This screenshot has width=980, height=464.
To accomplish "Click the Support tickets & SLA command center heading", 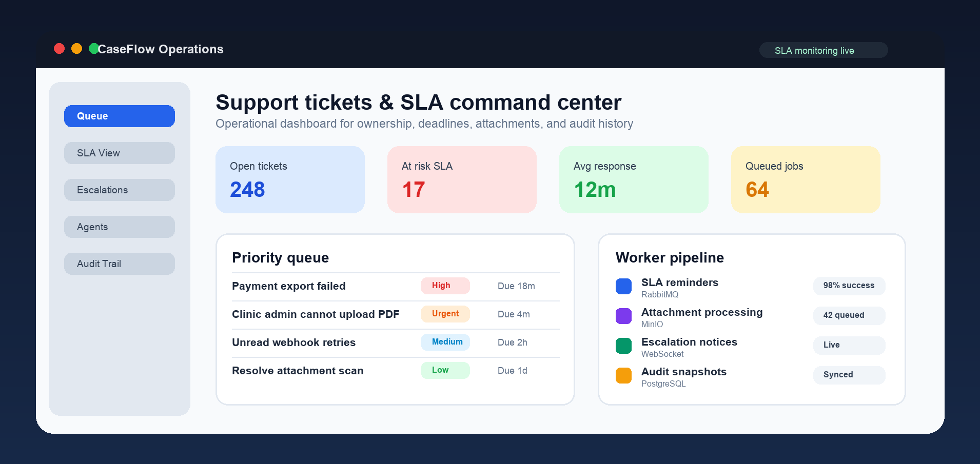I will [x=419, y=103].
